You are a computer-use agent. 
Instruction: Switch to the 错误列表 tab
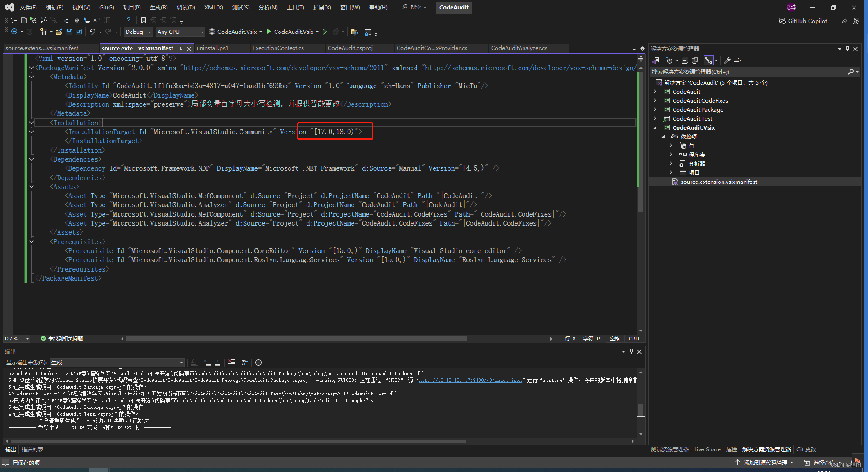coord(32,449)
